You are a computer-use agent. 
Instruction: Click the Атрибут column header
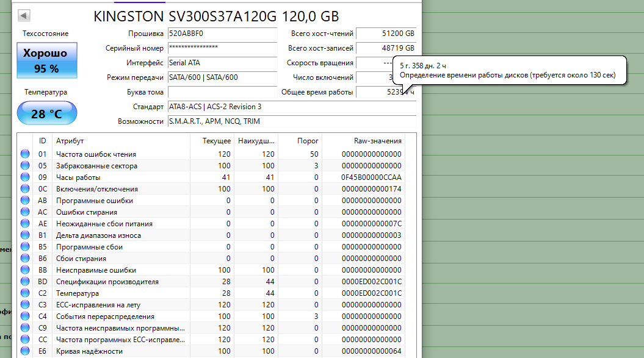[70, 141]
